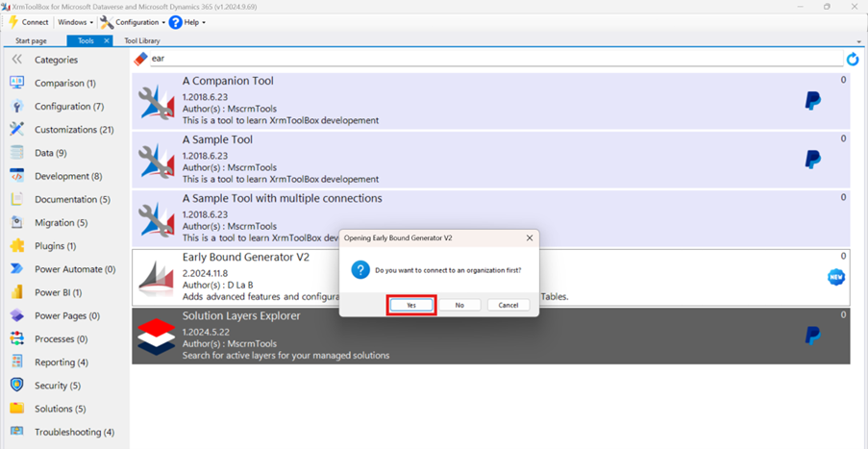The width and height of the screenshot is (868, 449).
Task: Switch to the Start page tab
Action: tap(31, 41)
